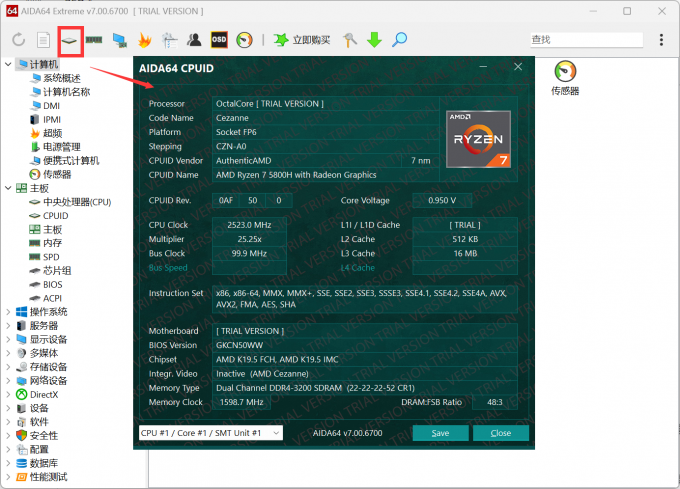The width and height of the screenshot is (680, 489).
Task: Open the three-dot more options menu
Action: click(661, 40)
